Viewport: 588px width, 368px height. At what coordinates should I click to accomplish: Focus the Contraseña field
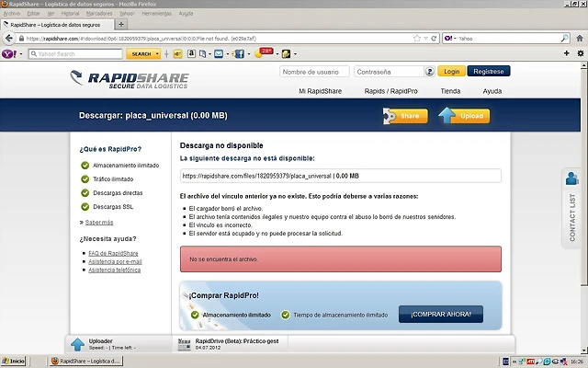coord(389,72)
